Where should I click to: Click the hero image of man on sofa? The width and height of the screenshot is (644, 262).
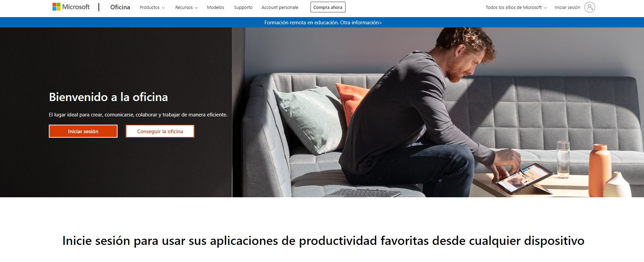(x=438, y=112)
